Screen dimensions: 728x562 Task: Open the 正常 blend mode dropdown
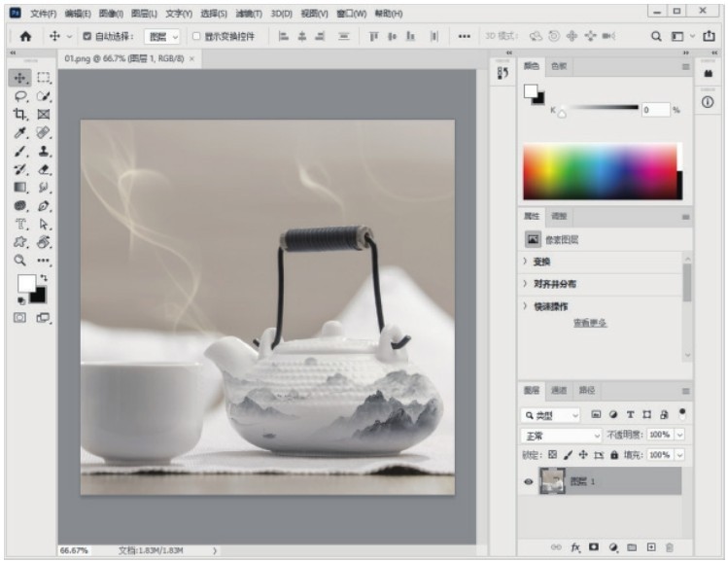562,435
